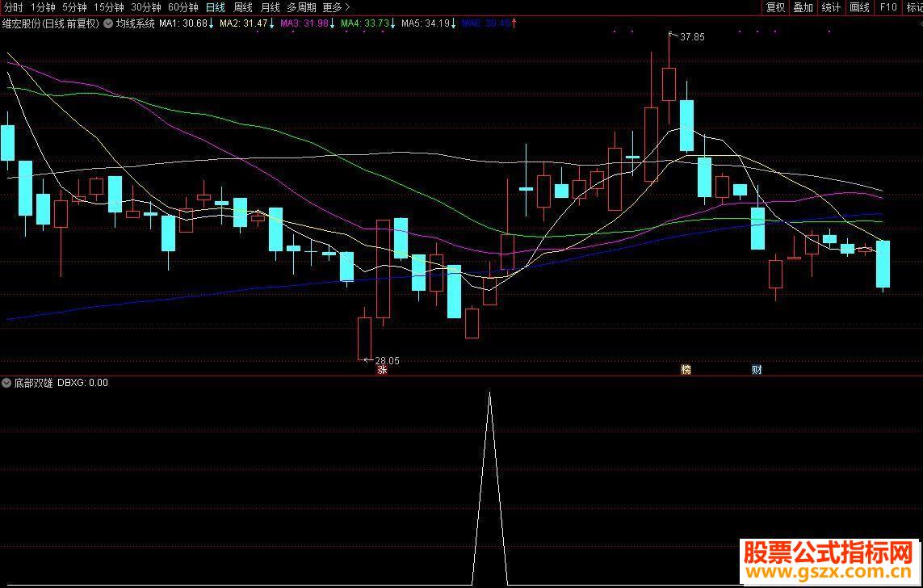Click the 涨 limit-up marker icon
Screen dimensions: 923x588
382,370
